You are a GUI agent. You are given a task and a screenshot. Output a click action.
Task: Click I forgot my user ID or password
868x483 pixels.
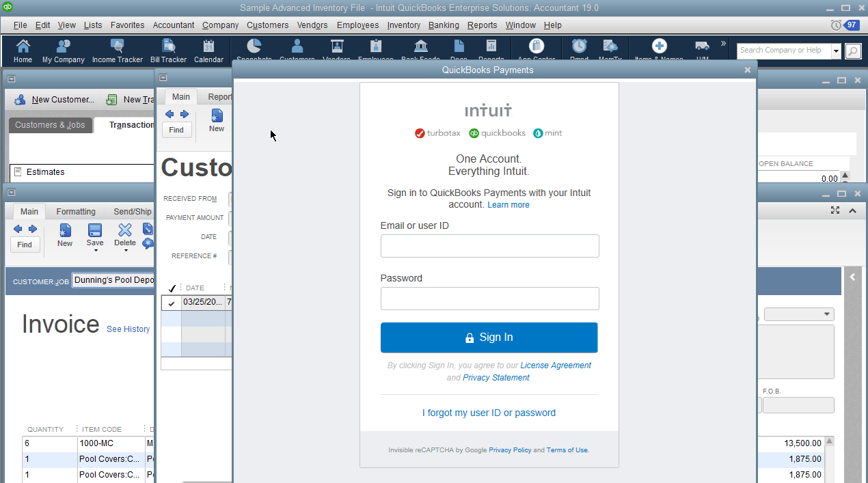pos(489,413)
